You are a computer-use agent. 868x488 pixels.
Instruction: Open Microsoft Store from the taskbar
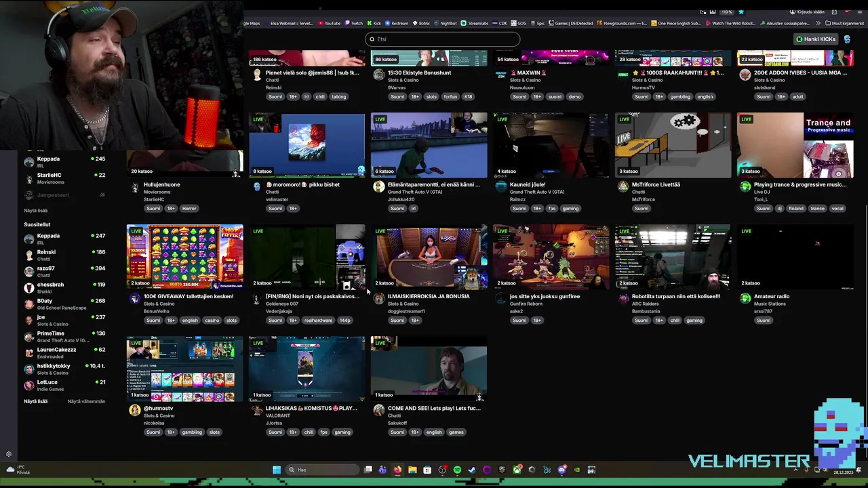tap(427, 470)
